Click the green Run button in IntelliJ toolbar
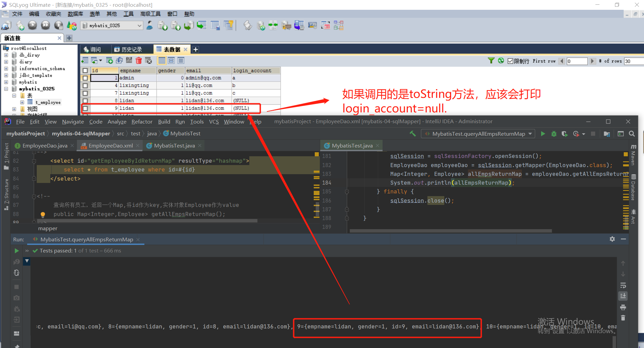Viewport: 644px width, 348px height. click(543, 134)
